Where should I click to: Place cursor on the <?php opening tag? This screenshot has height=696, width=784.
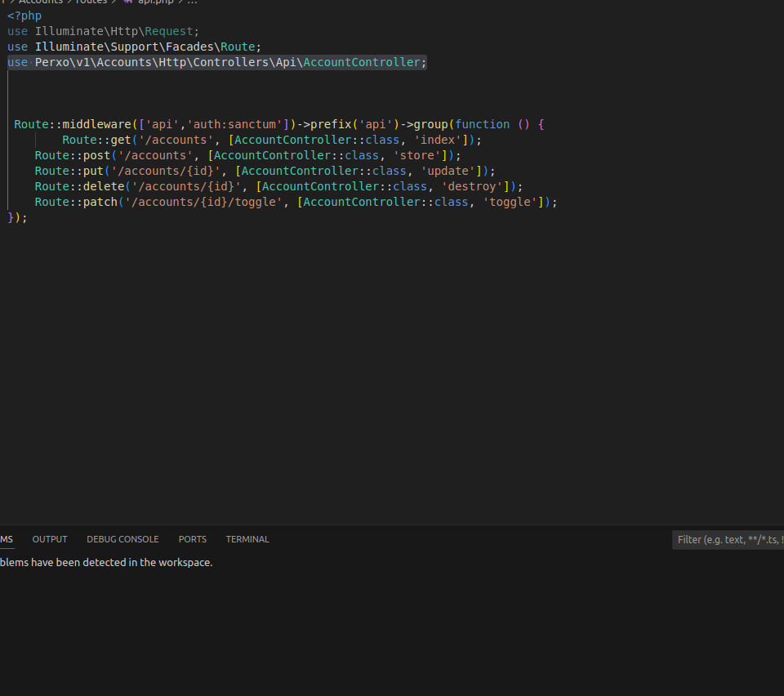[x=24, y=16]
